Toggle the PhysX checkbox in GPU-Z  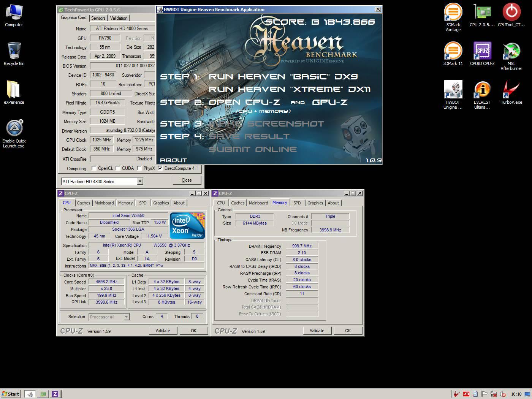(x=139, y=168)
